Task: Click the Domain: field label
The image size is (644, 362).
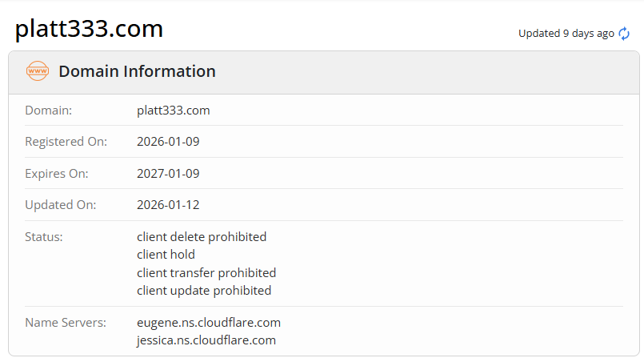Action: [x=48, y=111]
